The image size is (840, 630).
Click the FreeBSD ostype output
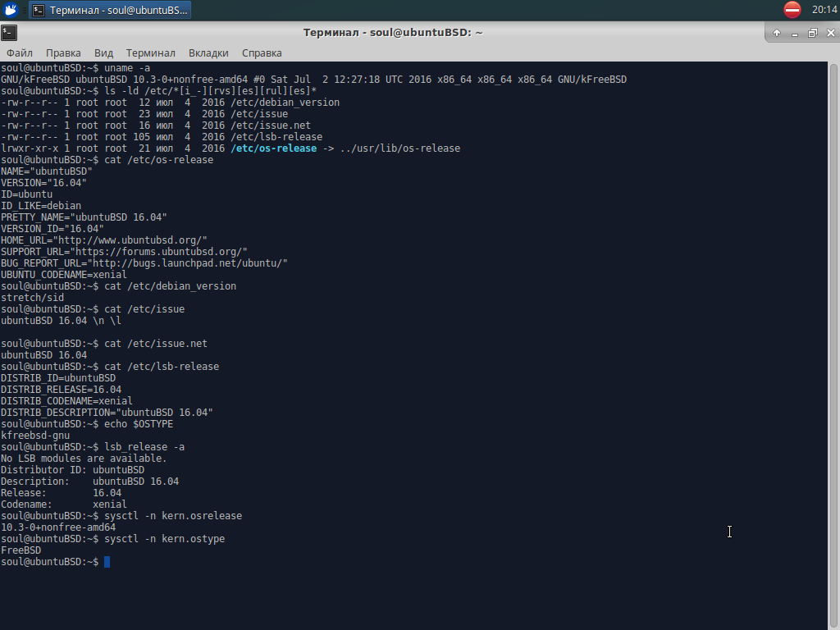click(21, 550)
